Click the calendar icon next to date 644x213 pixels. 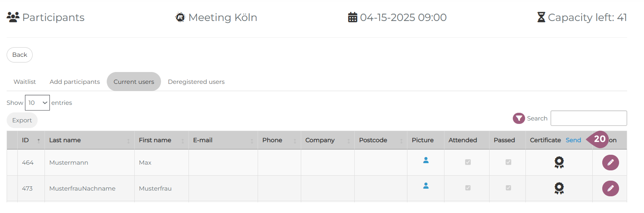point(352,17)
